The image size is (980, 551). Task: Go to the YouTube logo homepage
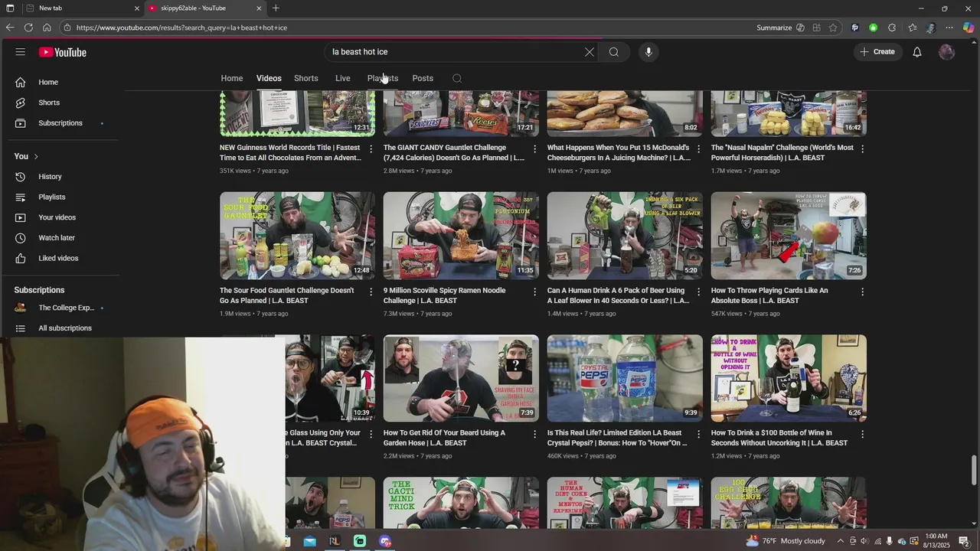pyautogui.click(x=63, y=52)
